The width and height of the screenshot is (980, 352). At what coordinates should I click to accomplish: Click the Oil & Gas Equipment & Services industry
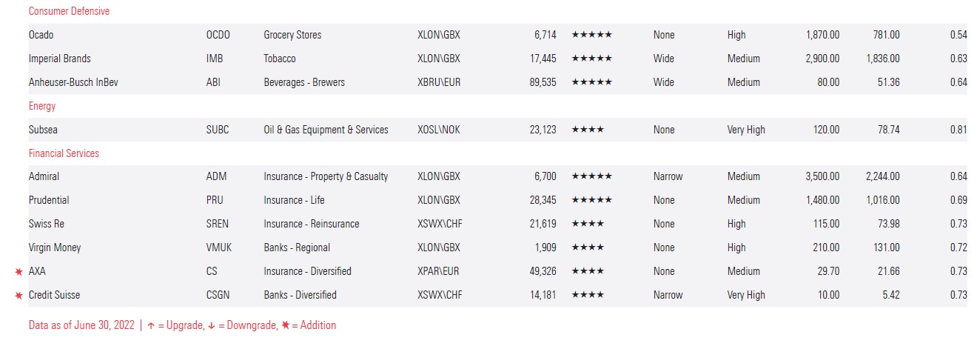click(x=326, y=130)
